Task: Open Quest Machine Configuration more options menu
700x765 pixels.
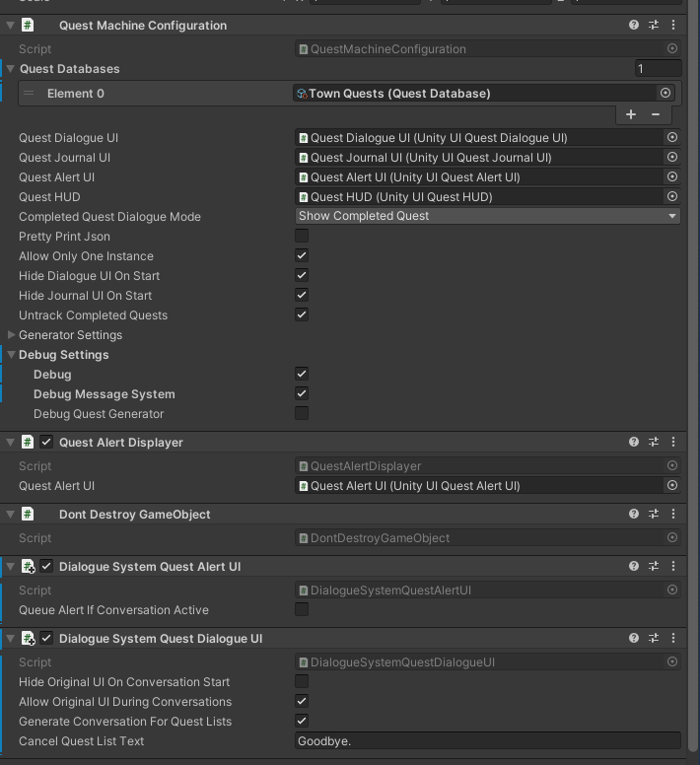Action: click(x=673, y=25)
